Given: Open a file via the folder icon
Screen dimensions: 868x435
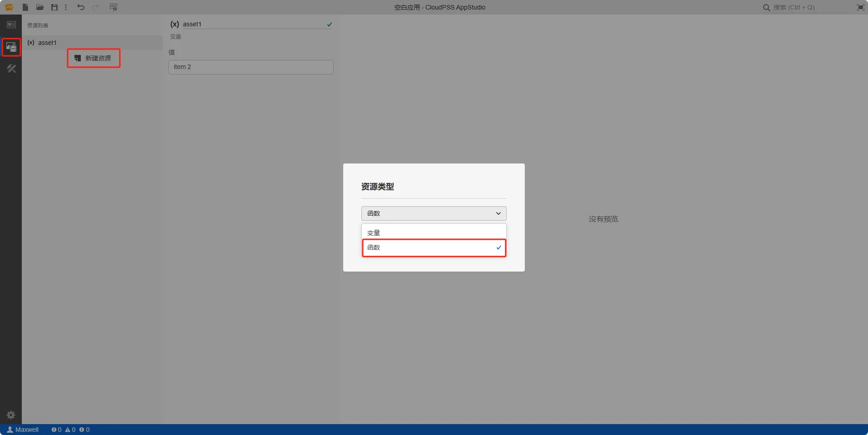Looking at the screenshot, I should (40, 7).
